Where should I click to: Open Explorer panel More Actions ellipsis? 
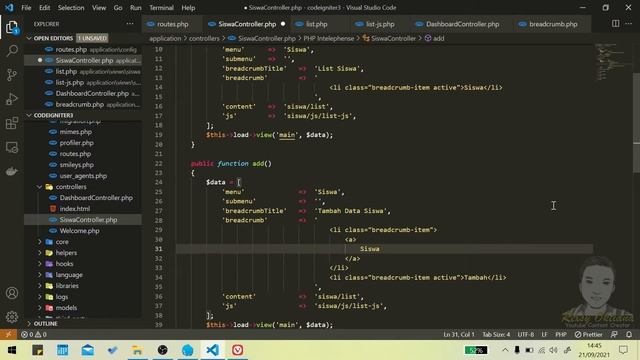(x=130, y=24)
